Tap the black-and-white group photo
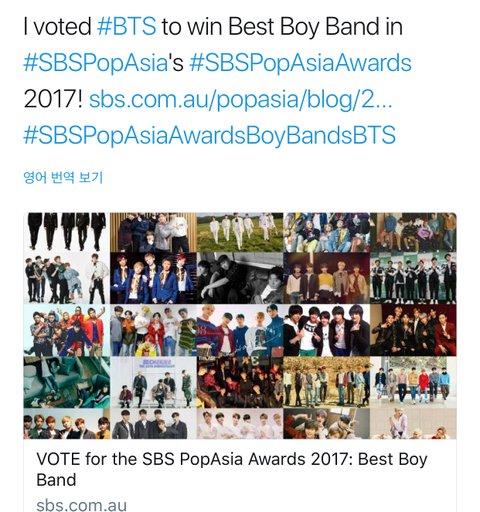 (x=240, y=278)
